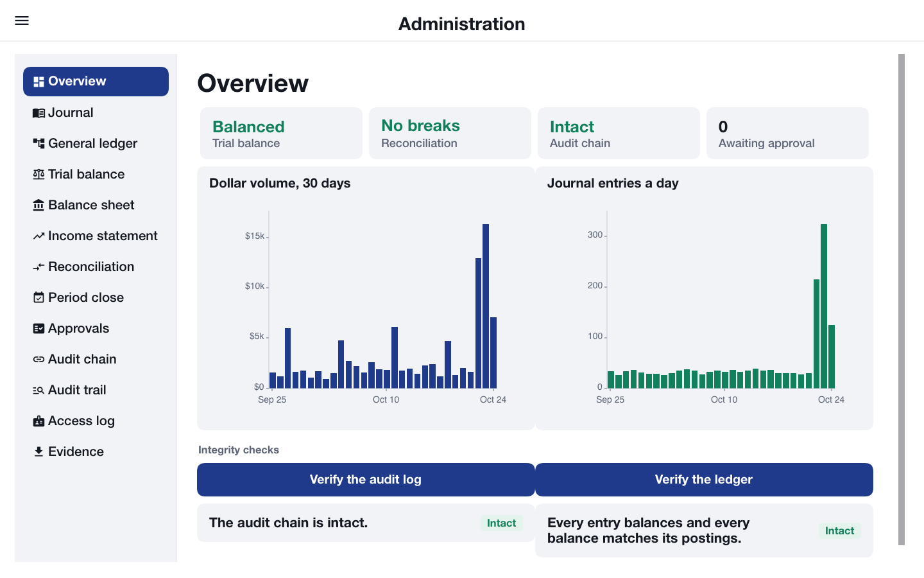Click the Audit trail search icon

tap(38, 390)
